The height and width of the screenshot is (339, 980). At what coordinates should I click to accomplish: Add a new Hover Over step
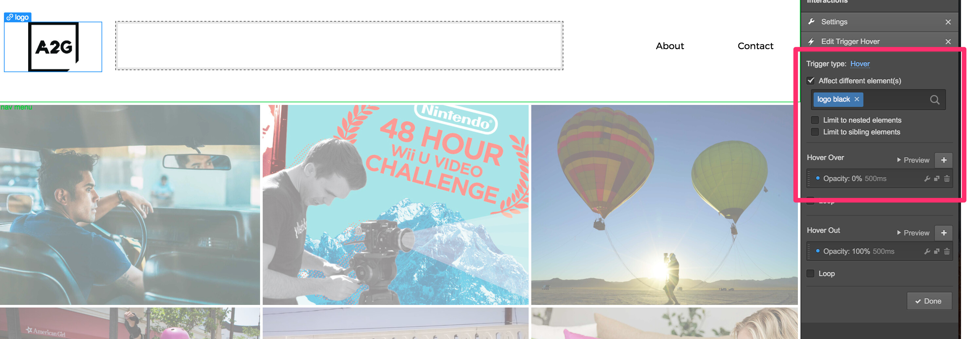point(943,160)
